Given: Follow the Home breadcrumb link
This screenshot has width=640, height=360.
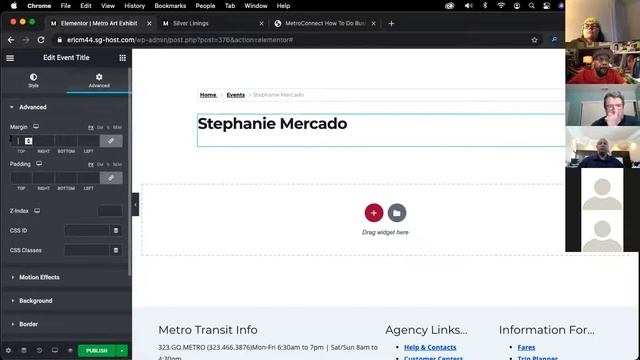Looking at the screenshot, I should [208, 95].
